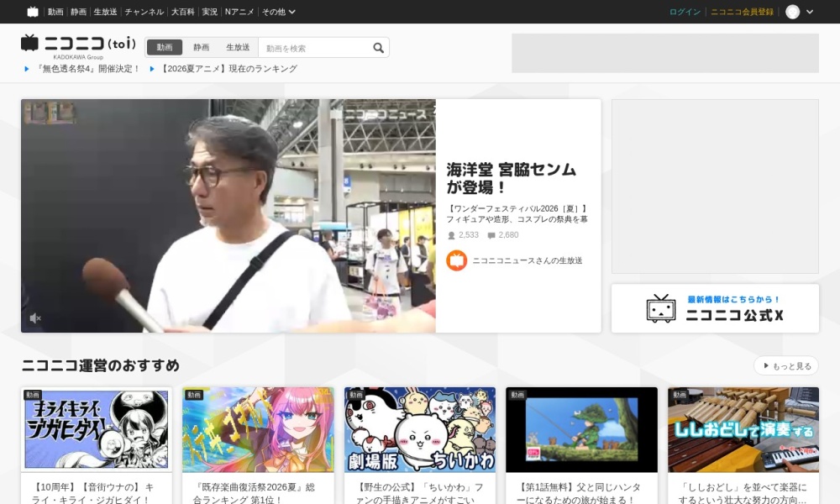840x504 pixels.
Task: Open the user avatar icon in top bar
Action: (792, 12)
